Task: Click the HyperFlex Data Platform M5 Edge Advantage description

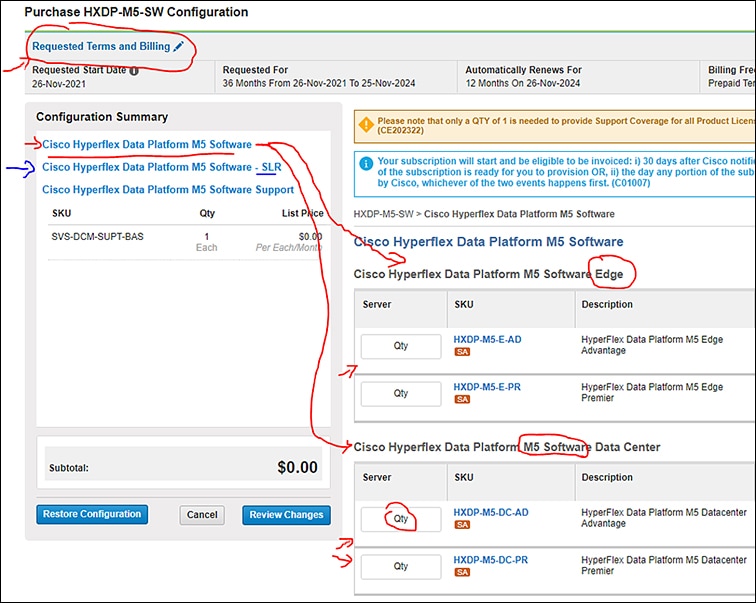Action: pyautogui.click(x=652, y=345)
